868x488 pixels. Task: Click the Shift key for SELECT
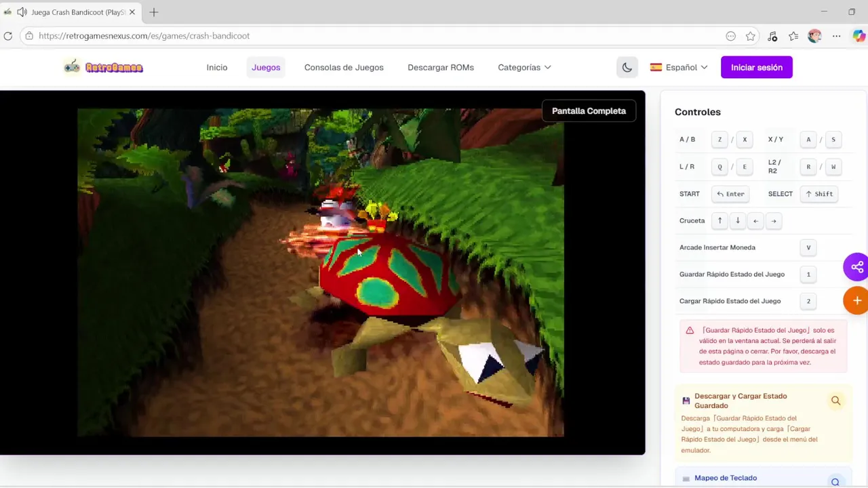click(x=819, y=194)
